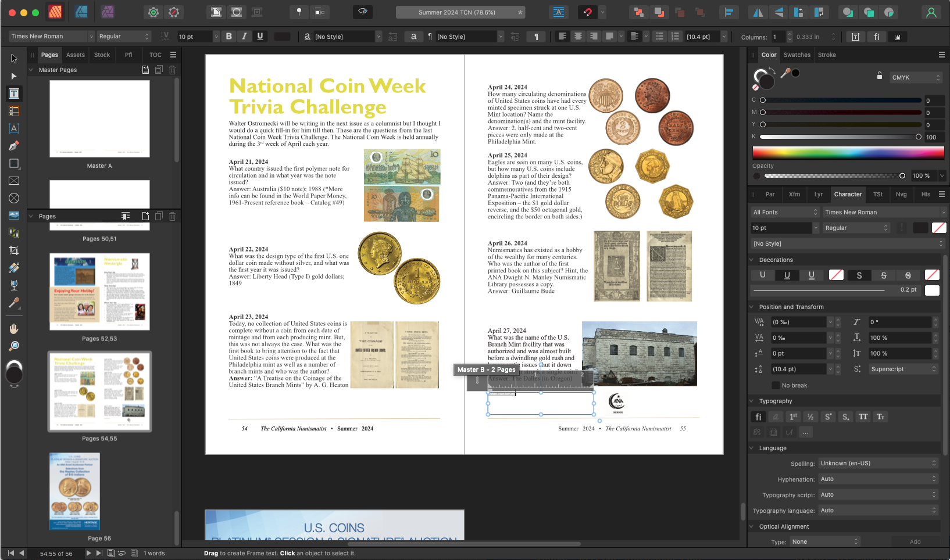Show special characters pilcrow button
The image size is (950, 560).
coord(536,37)
